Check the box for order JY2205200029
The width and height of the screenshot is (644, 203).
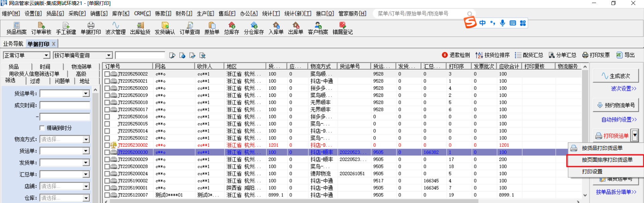[x=107, y=159]
